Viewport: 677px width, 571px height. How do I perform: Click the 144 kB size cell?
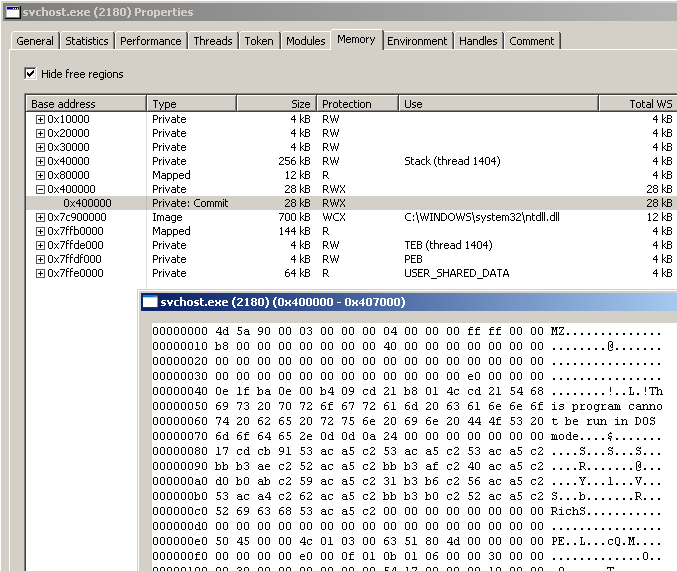294,231
